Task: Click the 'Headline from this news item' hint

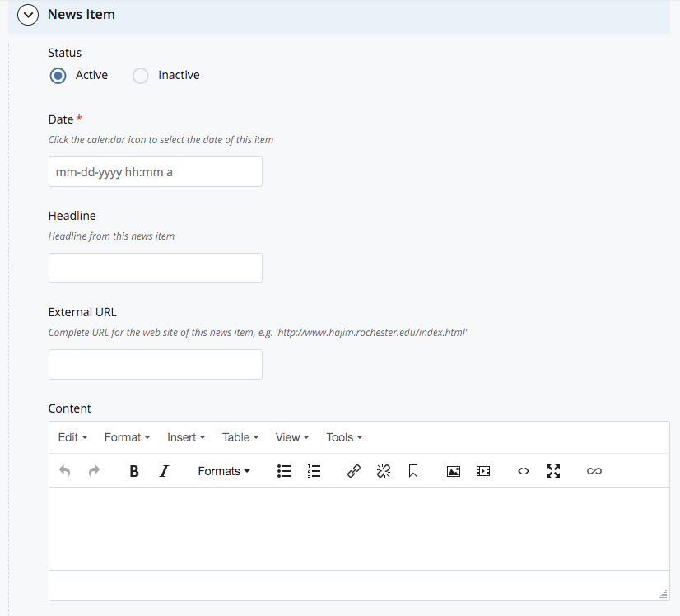Action: tap(111, 236)
